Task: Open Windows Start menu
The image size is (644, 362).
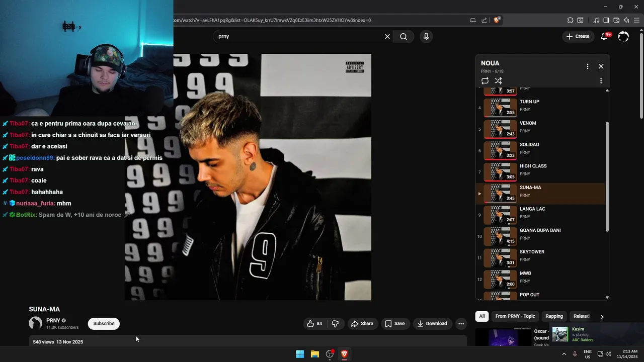Action: tap(300, 354)
